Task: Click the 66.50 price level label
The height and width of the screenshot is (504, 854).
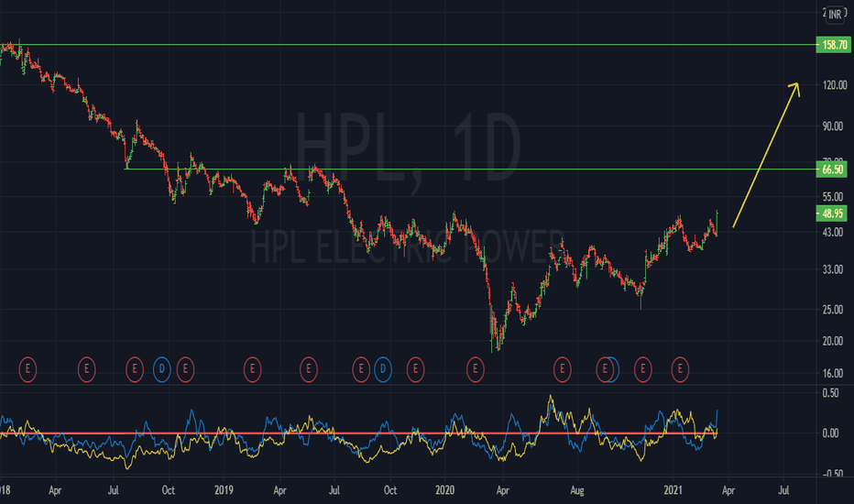Action: click(x=832, y=170)
